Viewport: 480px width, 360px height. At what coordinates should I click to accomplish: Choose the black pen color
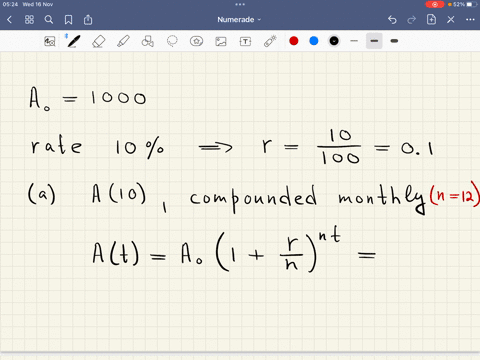(334, 41)
